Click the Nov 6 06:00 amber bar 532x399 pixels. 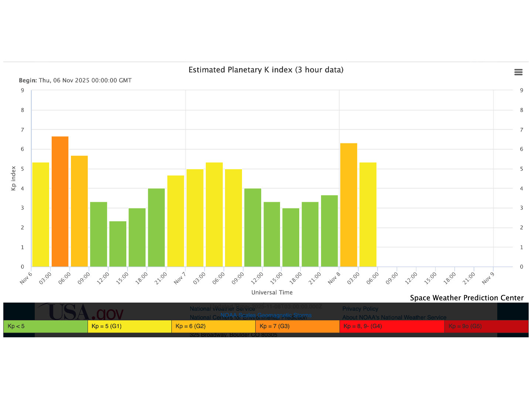[79, 211]
